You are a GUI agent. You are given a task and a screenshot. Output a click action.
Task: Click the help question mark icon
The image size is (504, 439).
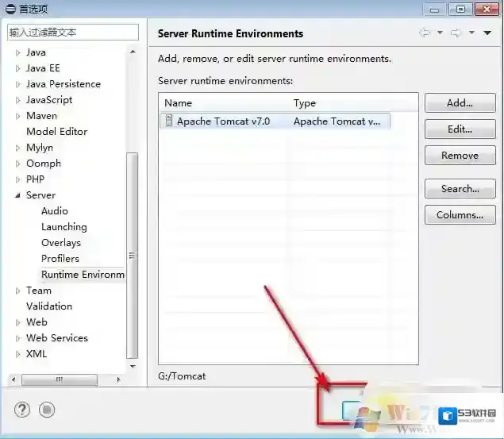[x=22, y=410]
